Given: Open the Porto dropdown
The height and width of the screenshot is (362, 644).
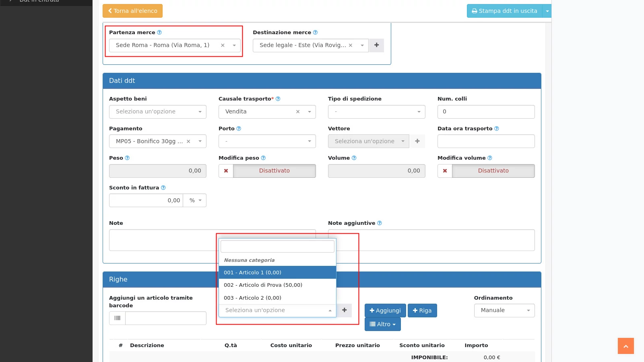Looking at the screenshot, I should click(x=267, y=142).
